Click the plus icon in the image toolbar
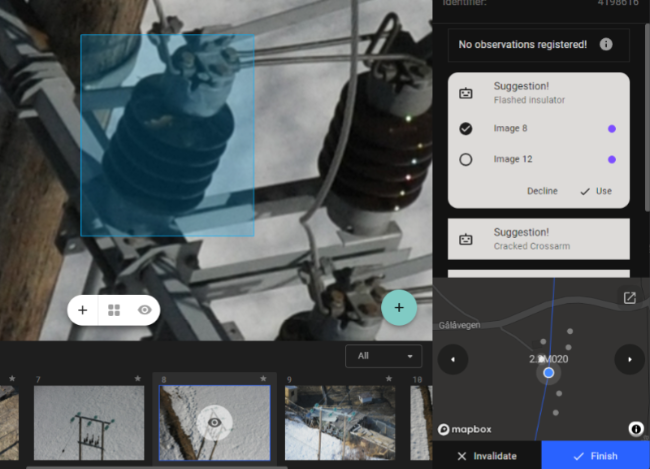Viewport: 650px width, 469px height. pos(83,310)
